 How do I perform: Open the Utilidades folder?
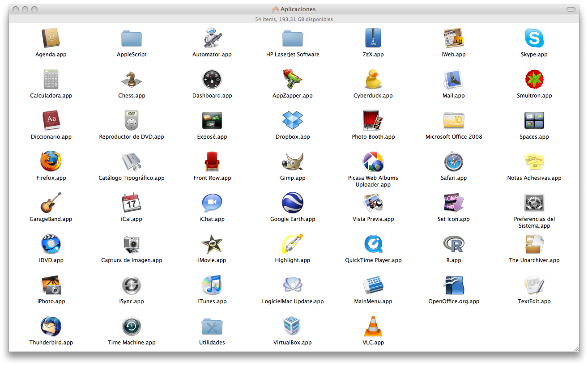pos(212,326)
